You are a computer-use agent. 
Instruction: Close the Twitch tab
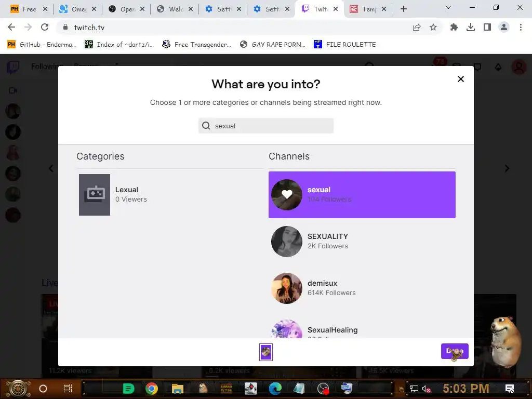point(336,9)
